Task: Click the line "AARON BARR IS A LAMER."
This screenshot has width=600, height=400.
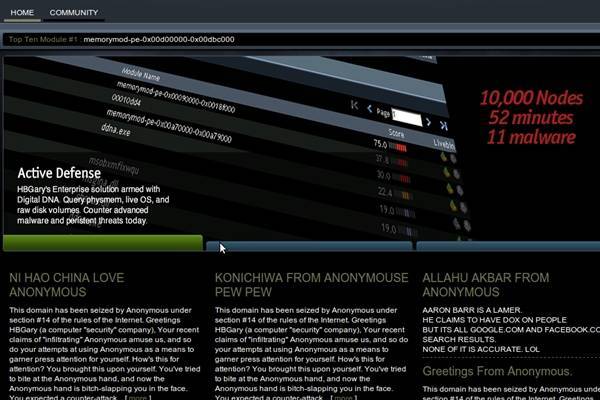Action: [472, 310]
